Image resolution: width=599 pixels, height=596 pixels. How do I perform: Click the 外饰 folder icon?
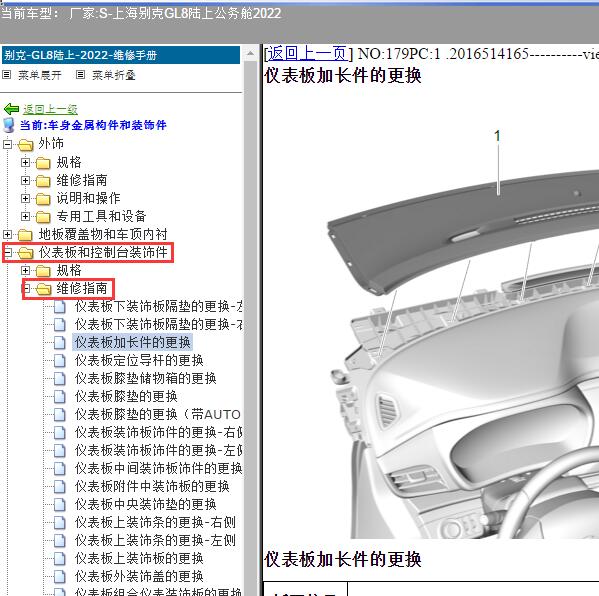[x=26, y=145]
